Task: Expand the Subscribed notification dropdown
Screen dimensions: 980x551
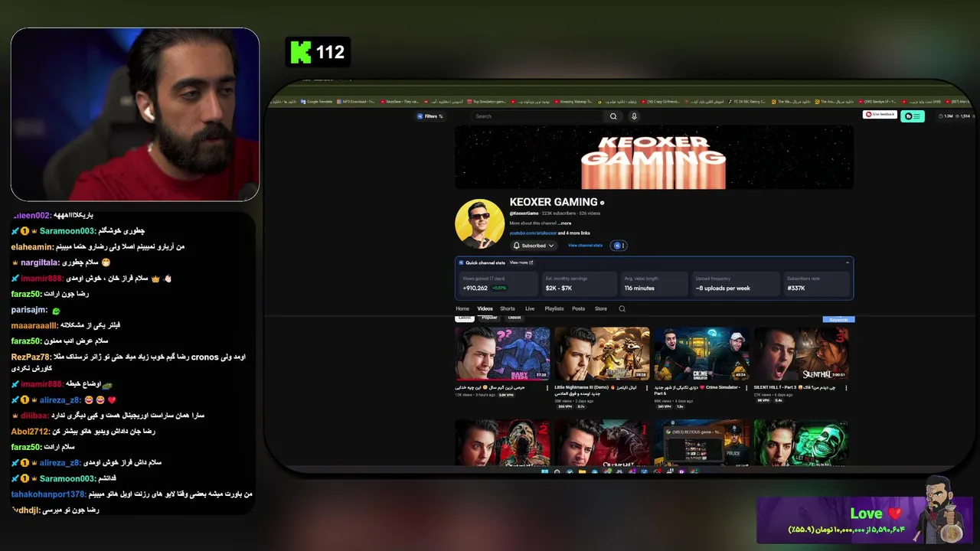Action: click(534, 246)
